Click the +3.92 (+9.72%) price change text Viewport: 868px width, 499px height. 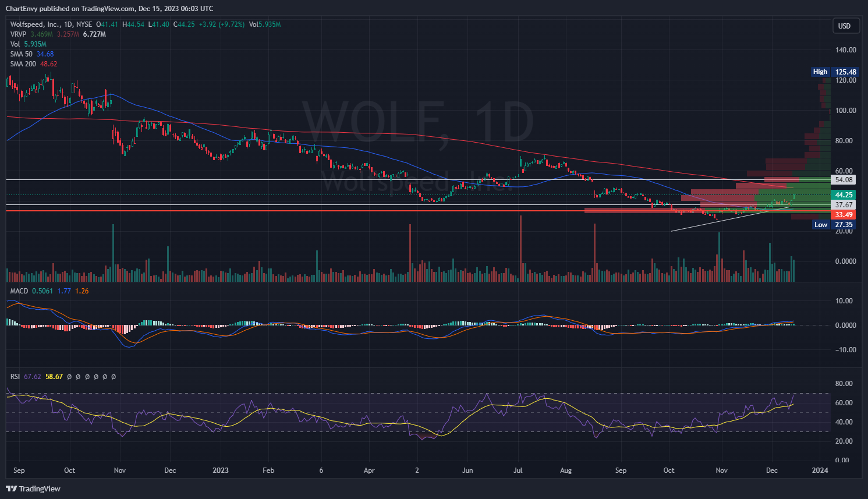(x=221, y=24)
